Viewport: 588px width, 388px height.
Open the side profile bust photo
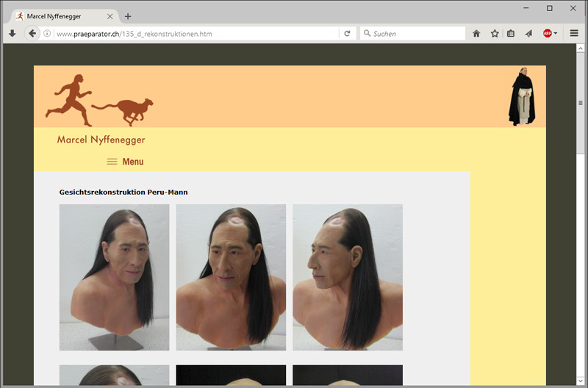pos(348,277)
